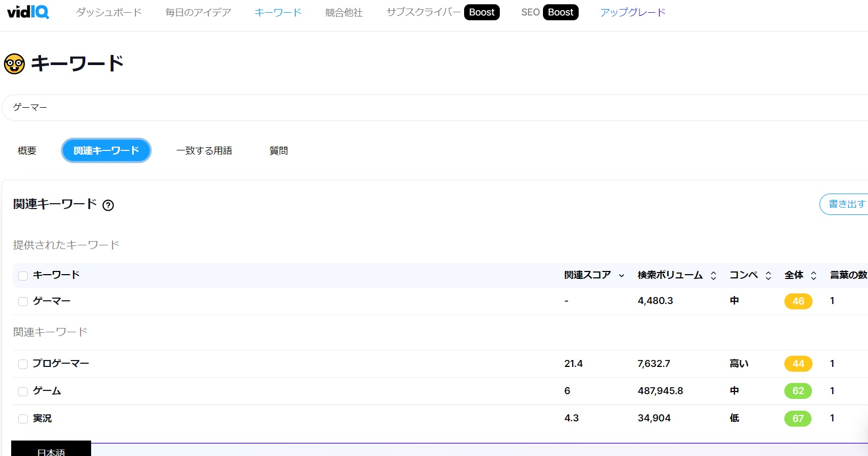Select the 実況 keyword checkbox

(23, 419)
